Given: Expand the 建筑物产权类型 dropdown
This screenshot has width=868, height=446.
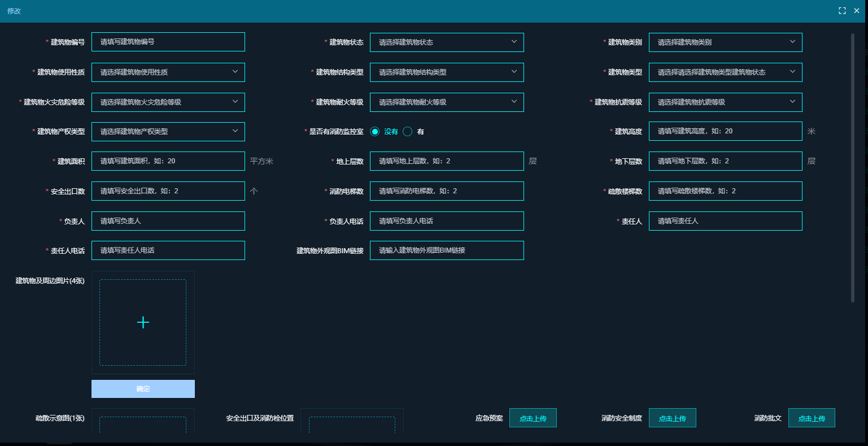Looking at the screenshot, I should click(x=168, y=132).
